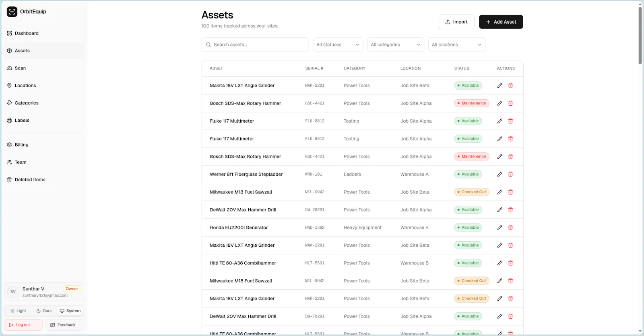
Task: Edit the second Bosch SDS-Max Rotary Hammer
Action: (500, 157)
